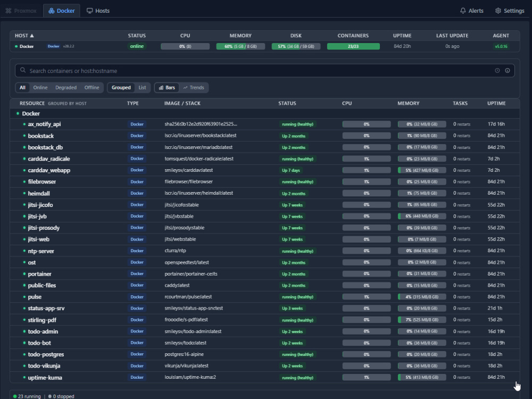Image resolution: width=532 pixels, height=399 pixels.
Task: Select the Trends display mode
Action: point(194,88)
